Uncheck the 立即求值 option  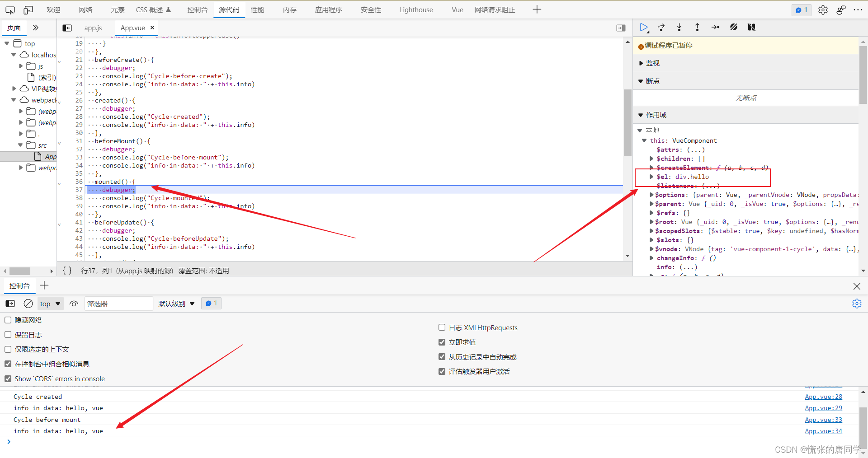pyautogui.click(x=442, y=342)
